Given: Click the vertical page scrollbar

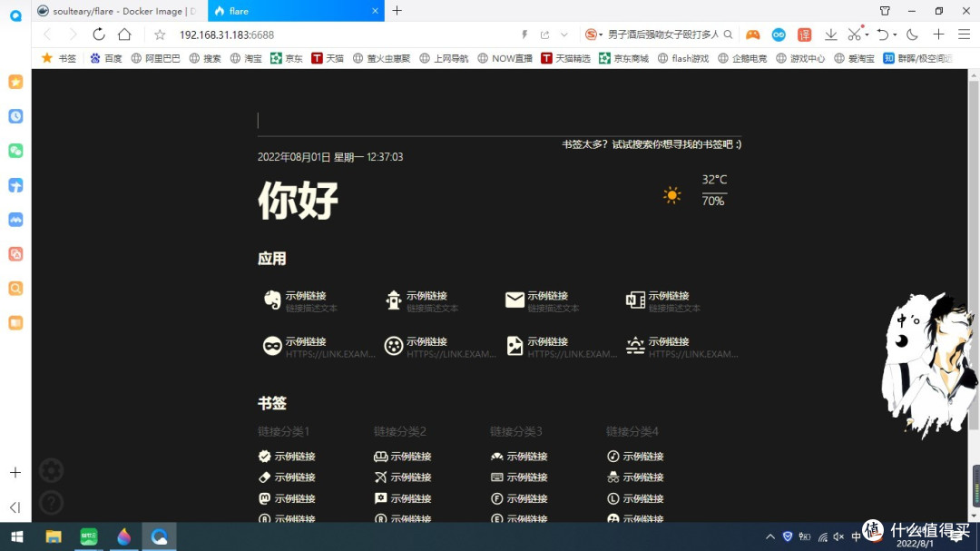Looking at the screenshot, I should 974,255.
